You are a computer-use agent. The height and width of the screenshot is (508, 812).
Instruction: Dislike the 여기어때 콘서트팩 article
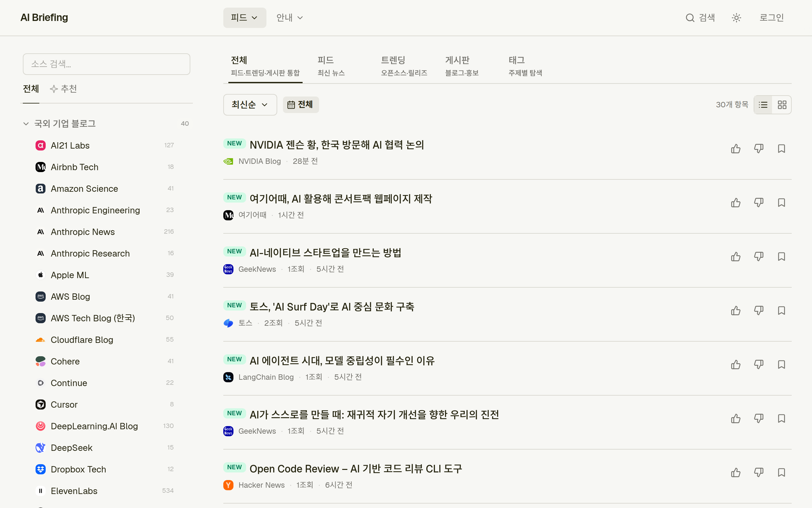click(x=759, y=203)
